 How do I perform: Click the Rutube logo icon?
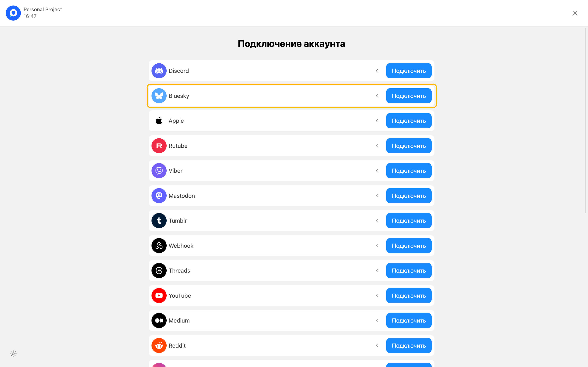click(x=159, y=146)
